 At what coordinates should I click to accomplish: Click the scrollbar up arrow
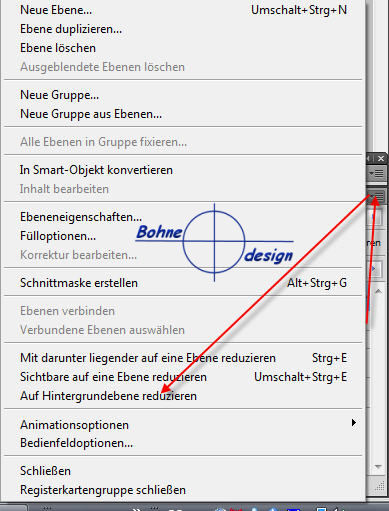[378, 292]
